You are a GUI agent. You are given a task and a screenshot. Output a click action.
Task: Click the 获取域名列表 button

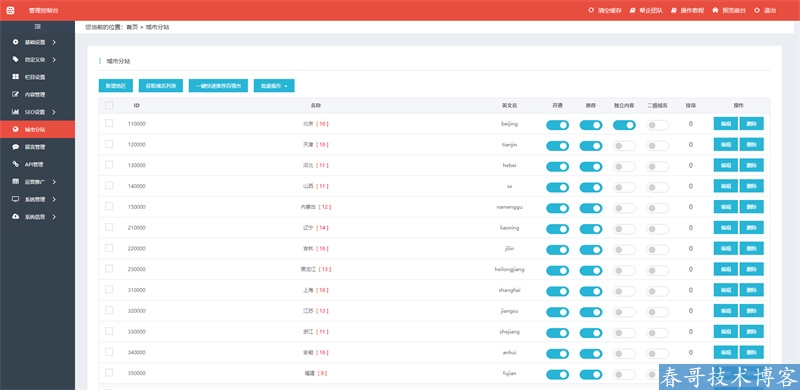tap(161, 86)
